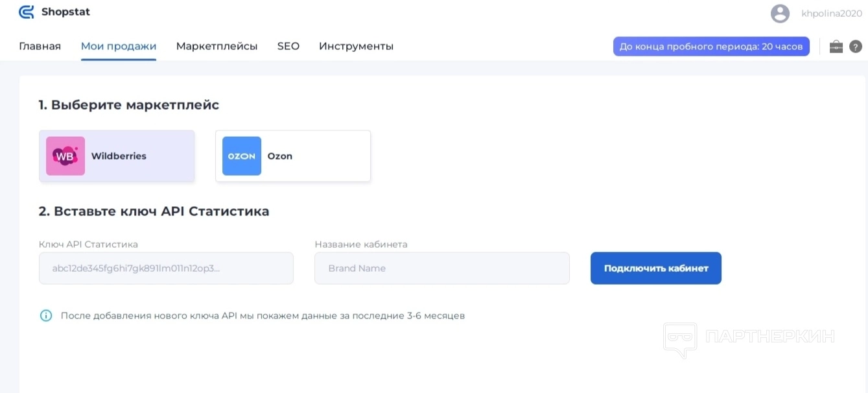
Task: Click the briefcase icon in header
Action: pos(836,47)
